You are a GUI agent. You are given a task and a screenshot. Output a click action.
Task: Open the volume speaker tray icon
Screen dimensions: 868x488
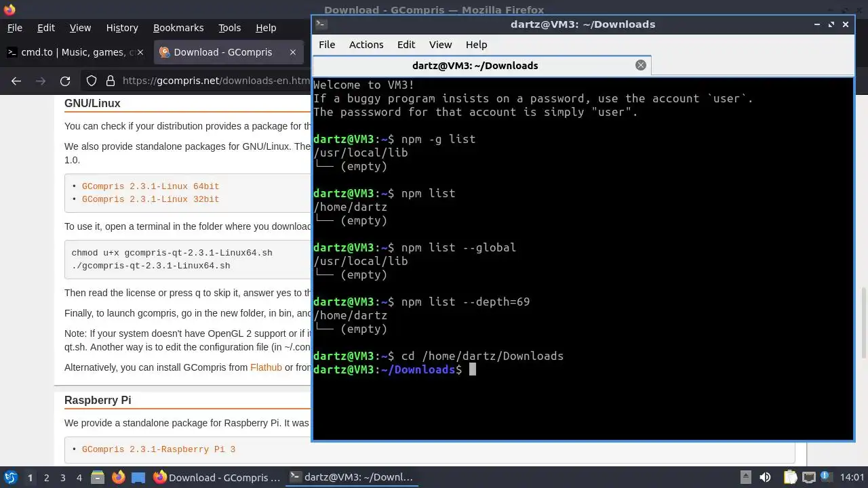pyautogui.click(x=765, y=477)
